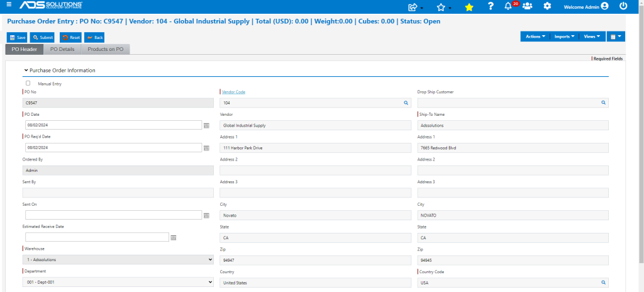Open the Actions dropdown menu

535,36
